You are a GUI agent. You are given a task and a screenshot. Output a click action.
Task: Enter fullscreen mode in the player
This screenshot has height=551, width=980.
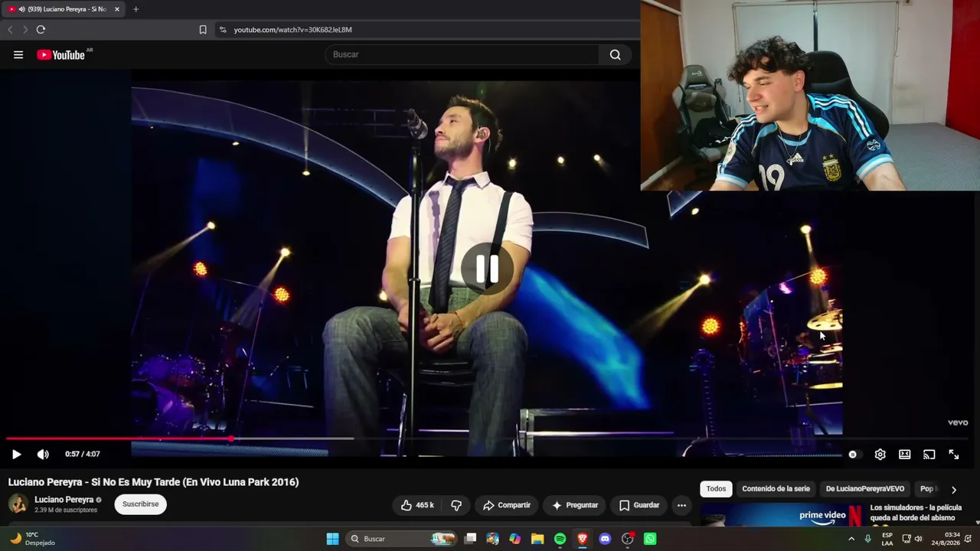tap(954, 455)
